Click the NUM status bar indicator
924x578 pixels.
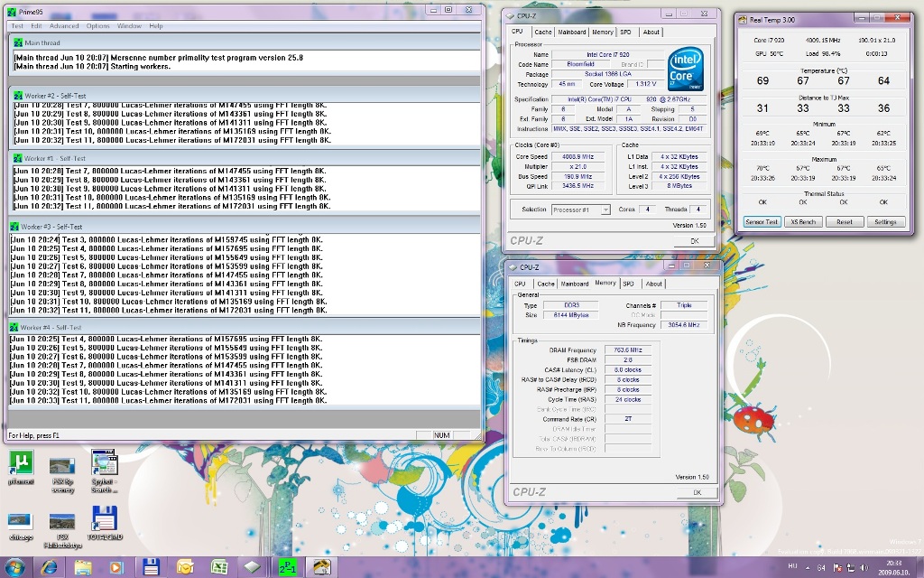point(442,435)
